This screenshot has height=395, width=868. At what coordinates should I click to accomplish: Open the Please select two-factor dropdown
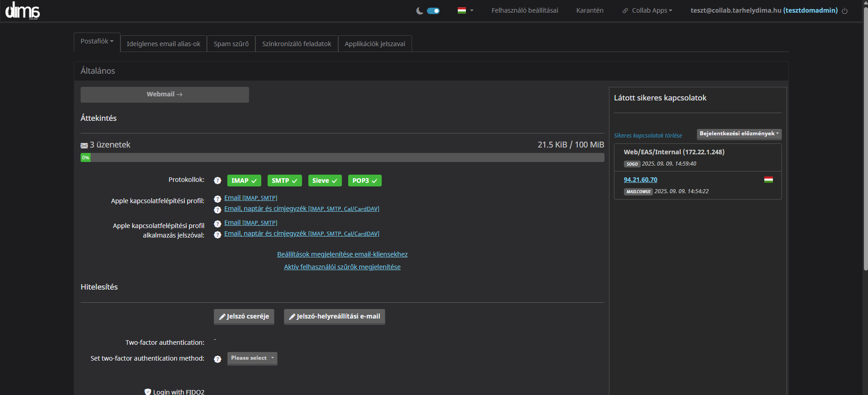coord(252,358)
